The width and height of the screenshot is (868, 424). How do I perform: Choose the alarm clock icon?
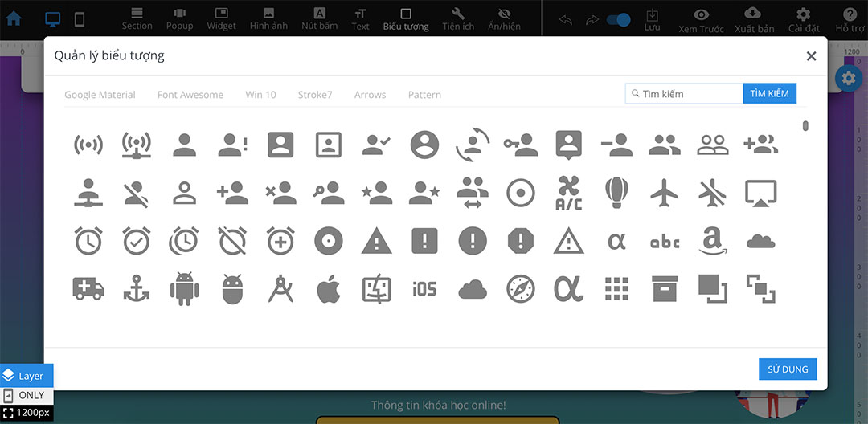point(88,240)
